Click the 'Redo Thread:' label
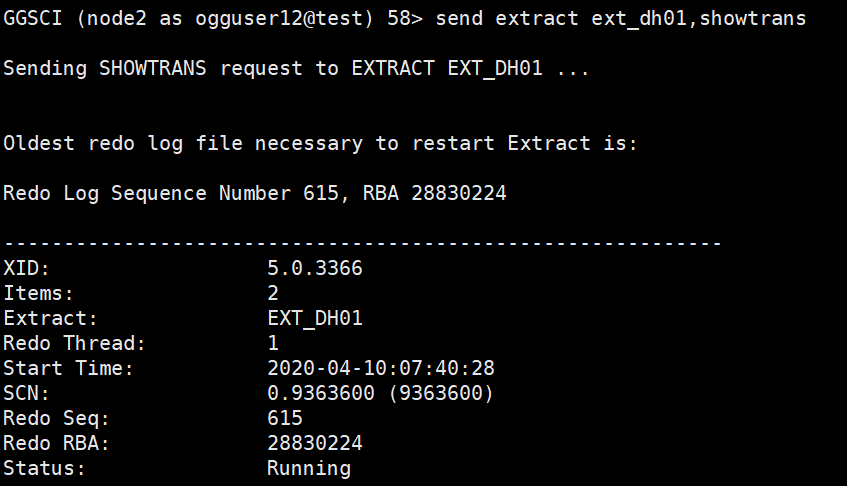Screen dimensions: 847x486 pyautogui.click(x=75, y=343)
